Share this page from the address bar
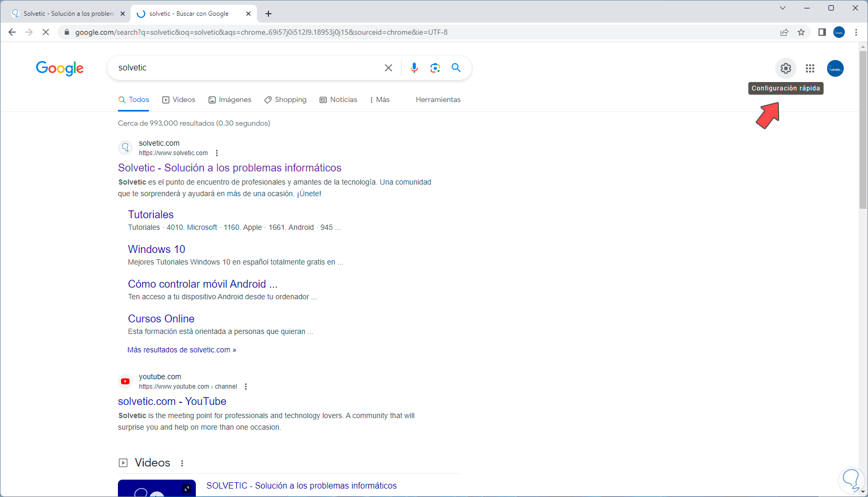The image size is (868, 497). (x=784, y=32)
